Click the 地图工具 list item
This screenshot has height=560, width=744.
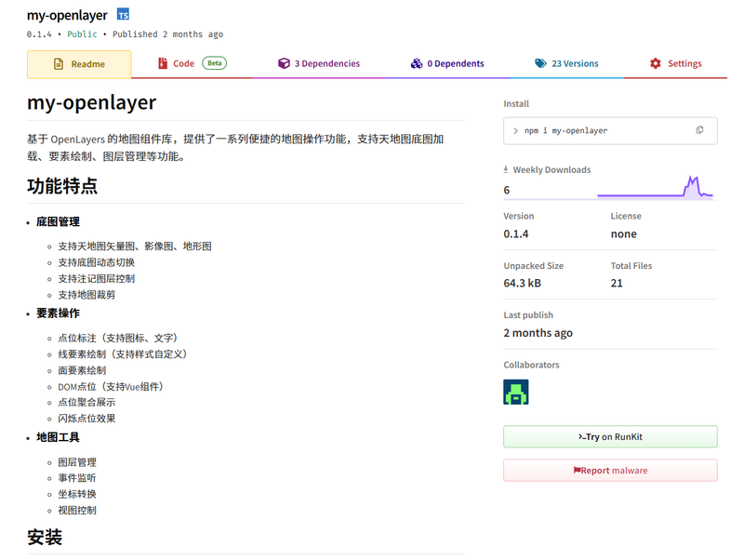[x=58, y=437]
